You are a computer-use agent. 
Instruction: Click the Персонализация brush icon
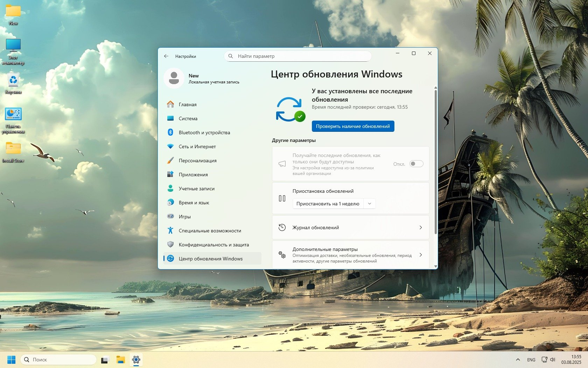point(170,161)
